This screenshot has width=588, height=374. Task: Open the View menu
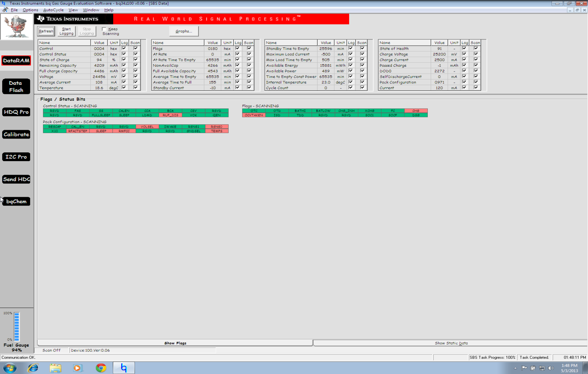[73, 10]
